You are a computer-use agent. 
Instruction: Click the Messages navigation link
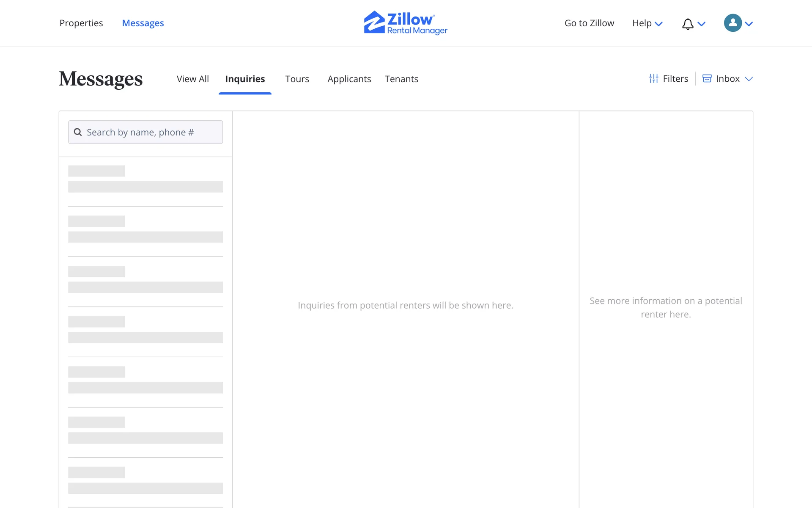point(143,23)
